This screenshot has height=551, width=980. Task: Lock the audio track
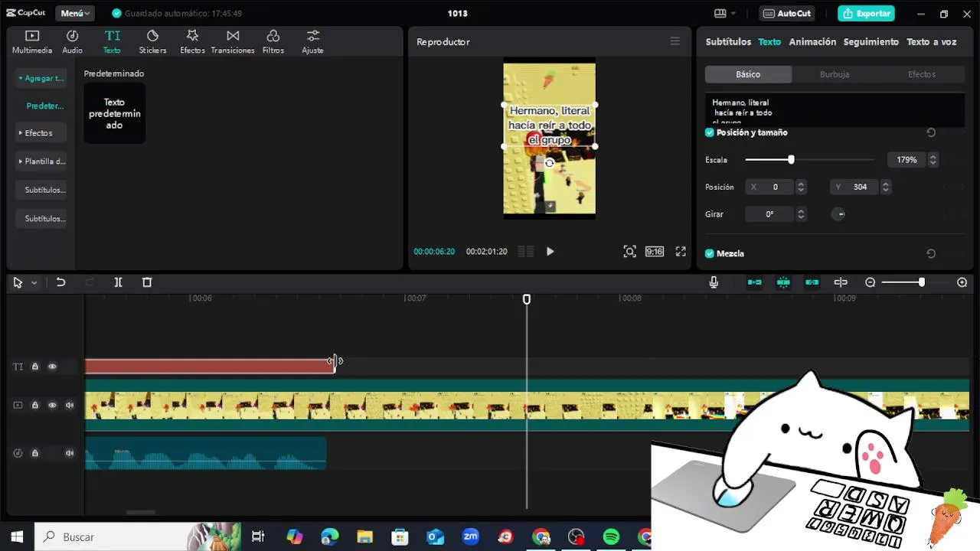tap(35, 453)
